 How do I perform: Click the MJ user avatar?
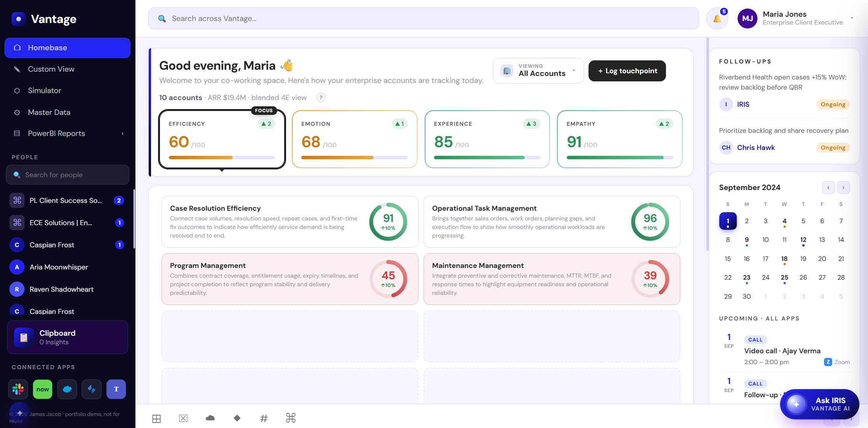click(x=747, y=18)
